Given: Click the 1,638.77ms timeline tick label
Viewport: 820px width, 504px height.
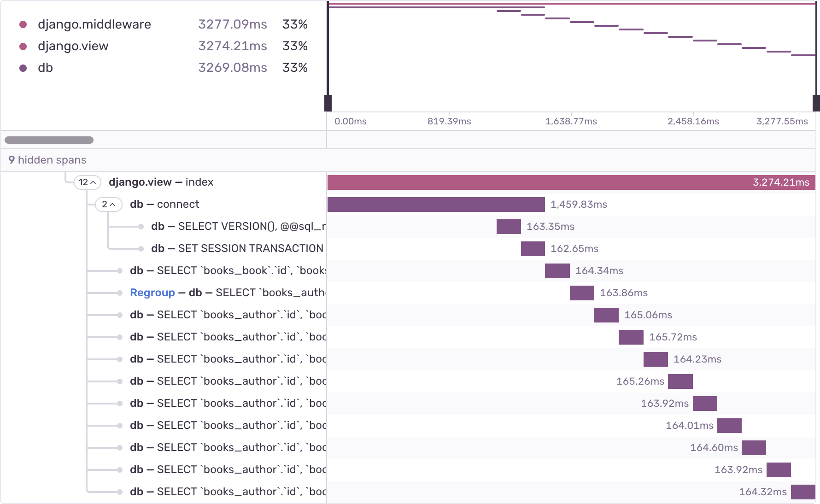Looking at the screenshot, I should point(571,121).
